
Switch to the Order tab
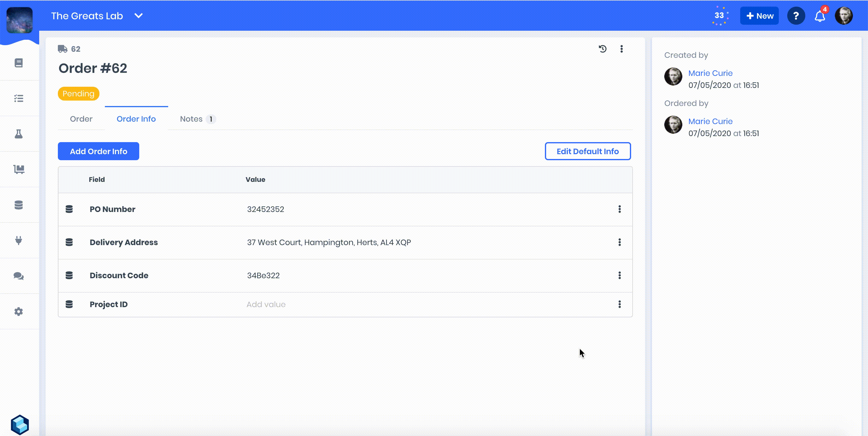(81, 119)
